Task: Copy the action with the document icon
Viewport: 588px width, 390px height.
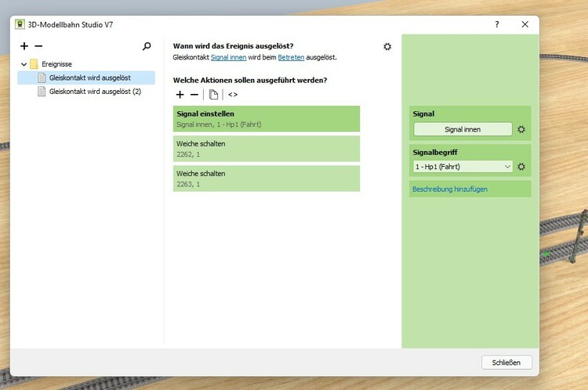Action: pyautogui.click(x=213, y=95)
